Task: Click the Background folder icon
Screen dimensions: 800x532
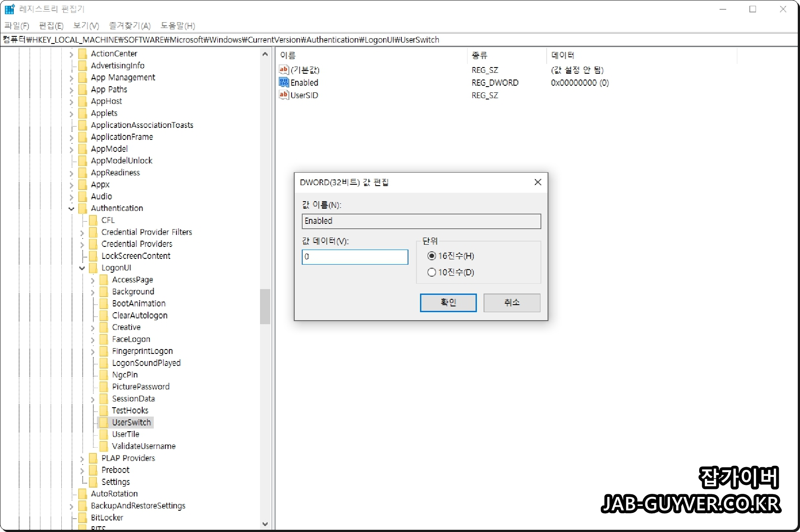Action: pos(103,292)
